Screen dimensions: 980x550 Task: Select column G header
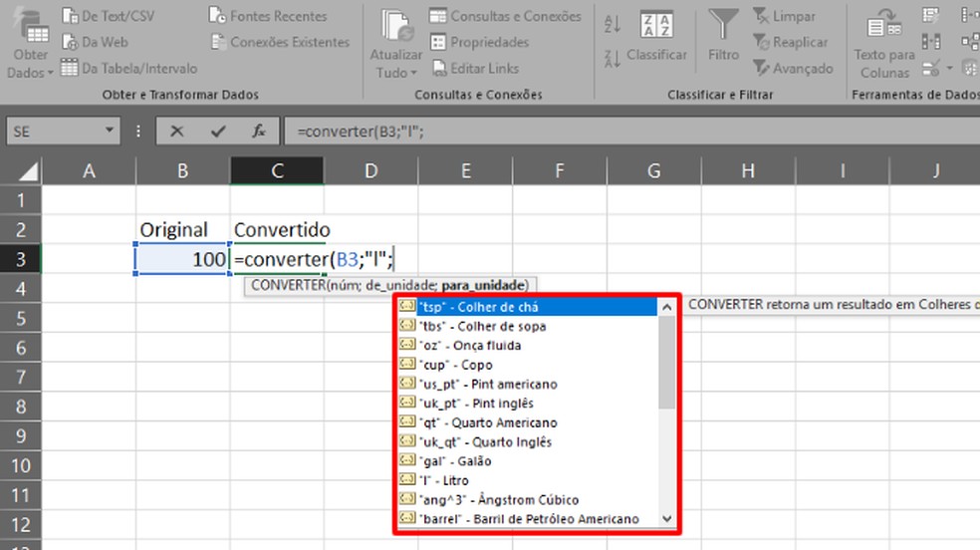tap(653, 170)
